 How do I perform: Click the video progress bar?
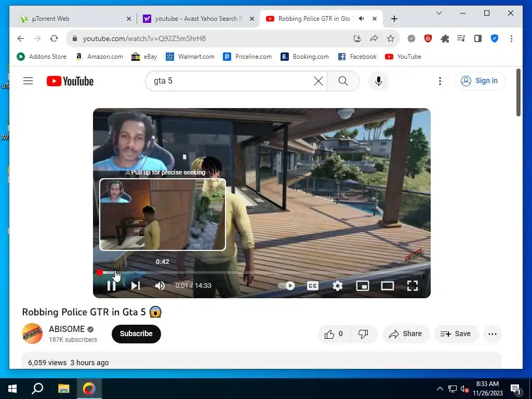click(x=262, y=272)
